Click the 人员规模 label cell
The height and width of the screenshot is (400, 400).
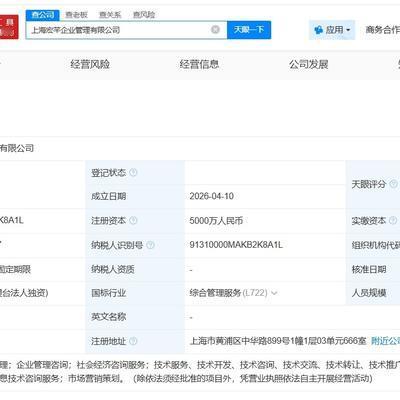tap(373, 293)
